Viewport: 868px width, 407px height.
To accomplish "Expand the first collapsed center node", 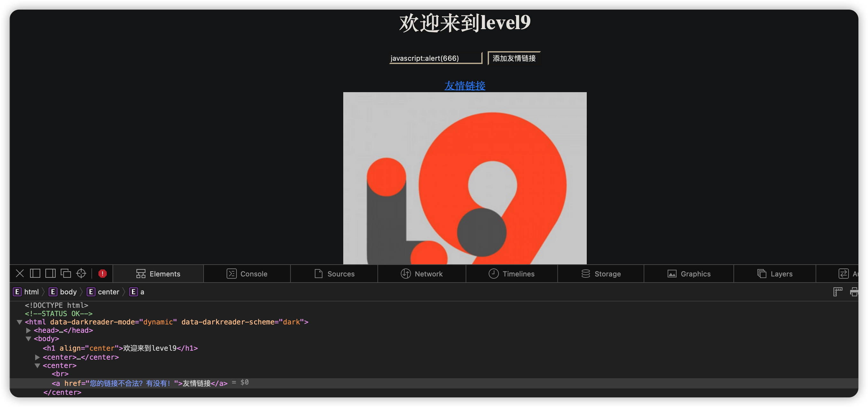I will (x=37, y=357).
